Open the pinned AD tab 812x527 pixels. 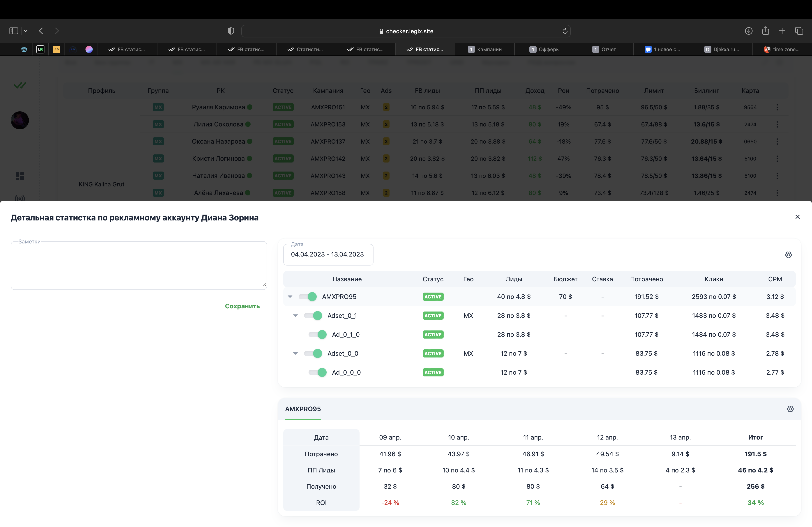[57, 49]
